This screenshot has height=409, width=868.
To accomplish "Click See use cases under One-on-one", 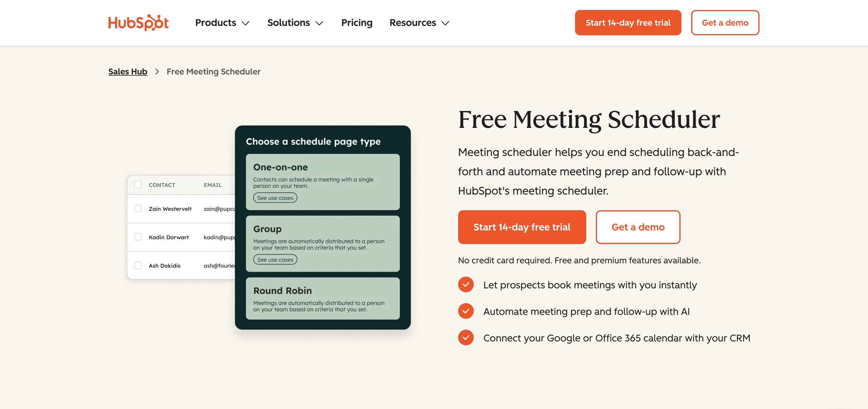I will coord(275,198).
